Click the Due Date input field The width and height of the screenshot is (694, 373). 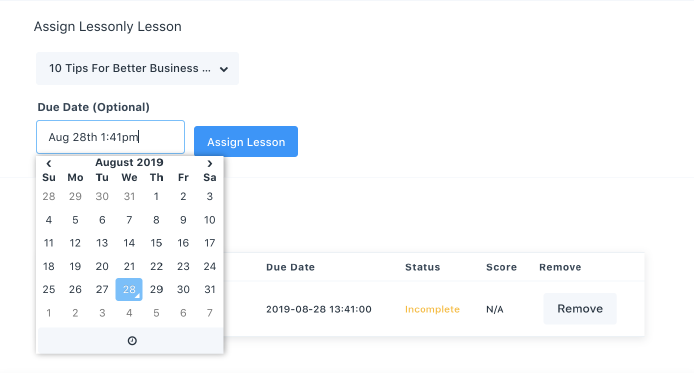pos(110,137)
